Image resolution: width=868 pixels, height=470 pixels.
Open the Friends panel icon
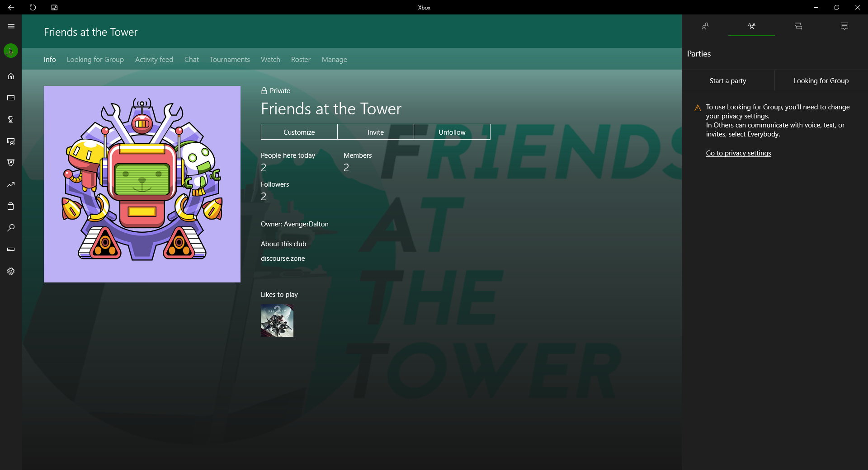point(705,26)
